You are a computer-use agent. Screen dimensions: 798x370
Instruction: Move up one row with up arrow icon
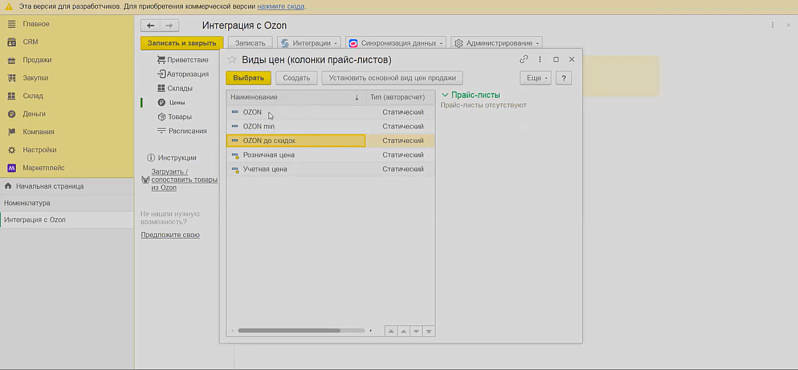coord(404,331)
